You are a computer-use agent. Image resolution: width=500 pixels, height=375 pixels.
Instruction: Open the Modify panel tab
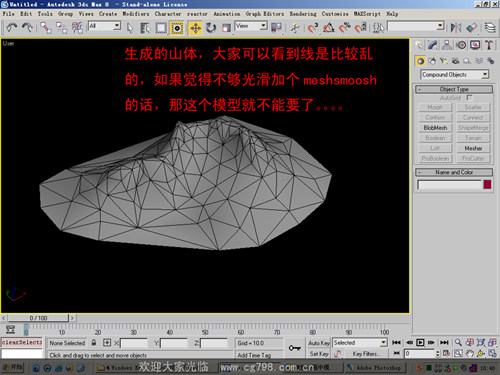(x=433, y=45)
